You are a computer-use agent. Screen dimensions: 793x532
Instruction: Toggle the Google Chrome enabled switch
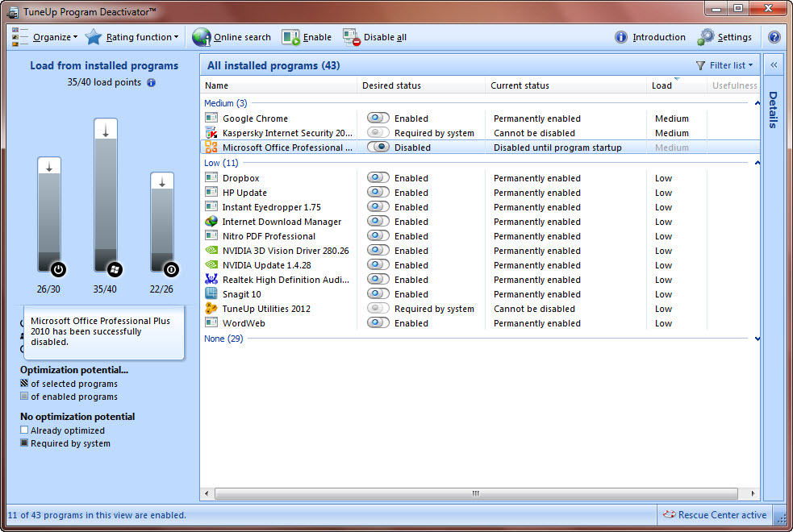(x=378, y=118)
